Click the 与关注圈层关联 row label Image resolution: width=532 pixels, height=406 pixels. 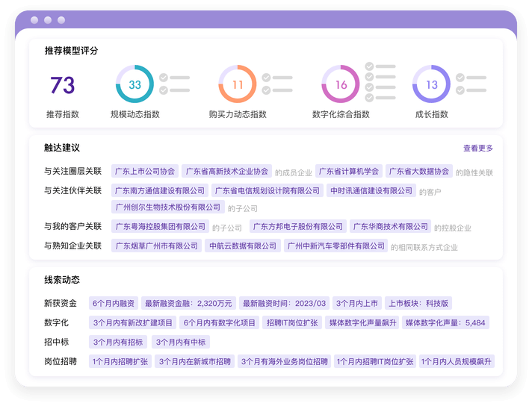[x=72, y=171]
